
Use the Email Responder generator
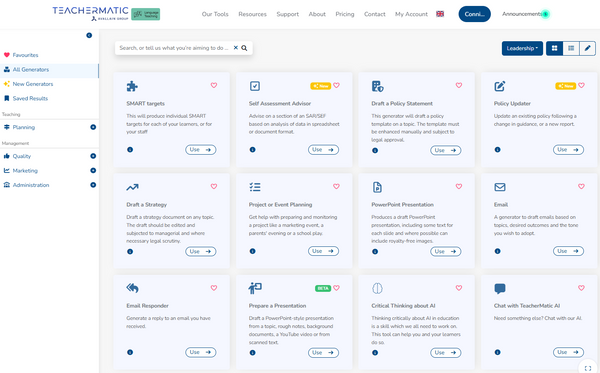pos(201,352)
